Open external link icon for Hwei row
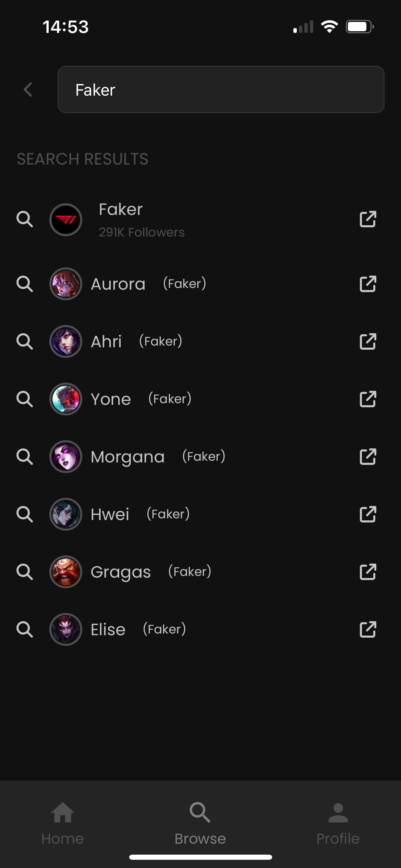 point(368,514)
